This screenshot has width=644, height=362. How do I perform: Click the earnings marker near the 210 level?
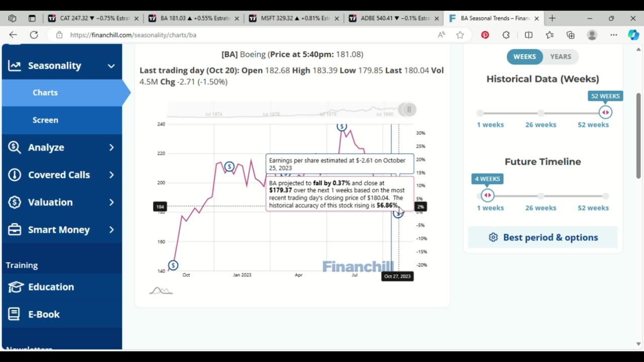click(x=229, y=166)
